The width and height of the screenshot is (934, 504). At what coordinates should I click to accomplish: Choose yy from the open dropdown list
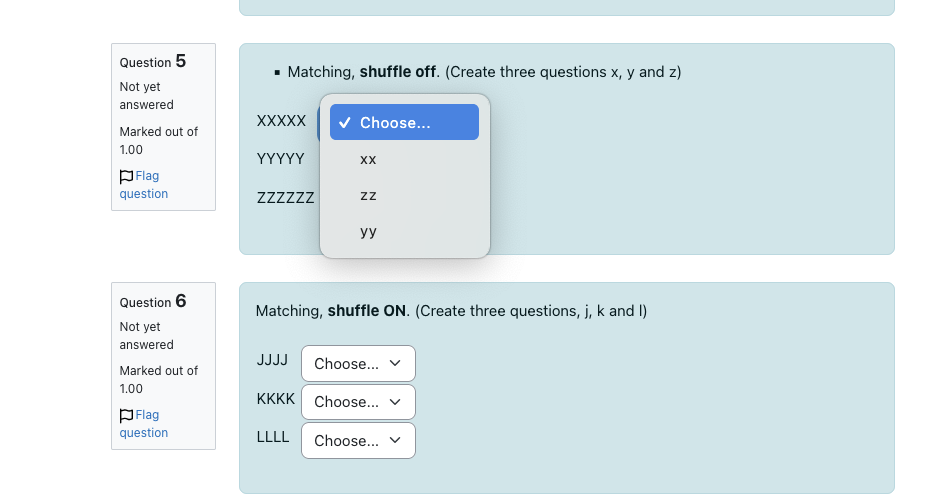click(404, 231)
